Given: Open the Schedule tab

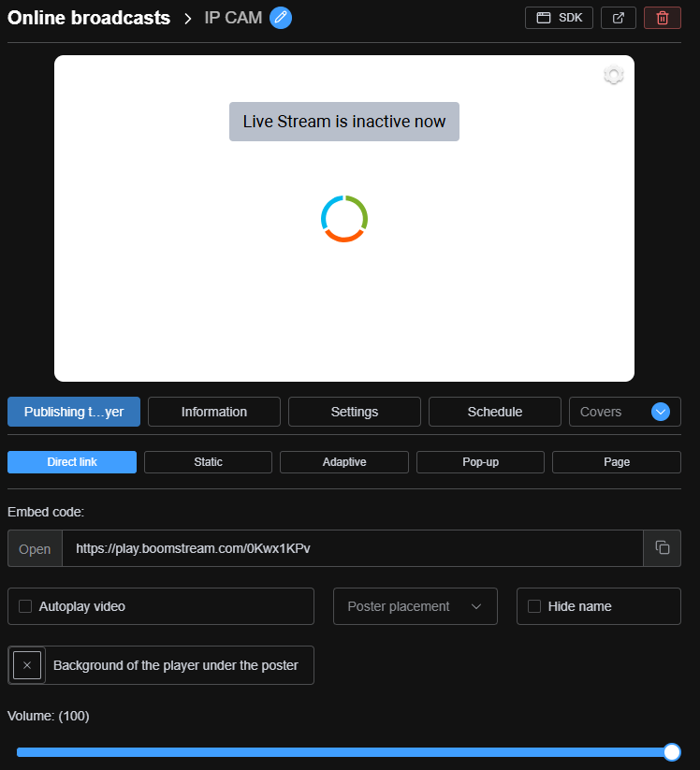Looking at the screenshot, I should (x=495, y=412).
